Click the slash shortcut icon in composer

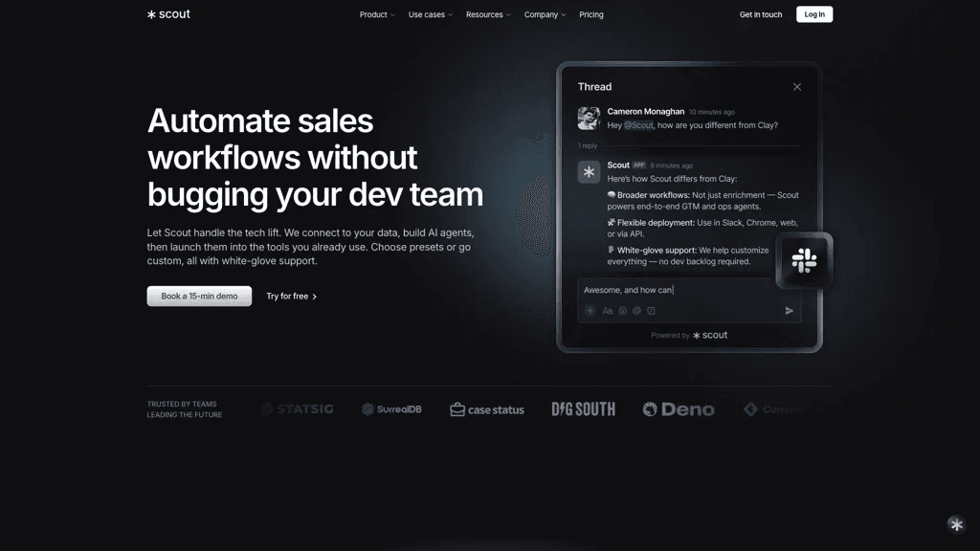pyautogui.click(x=651, y=311)
